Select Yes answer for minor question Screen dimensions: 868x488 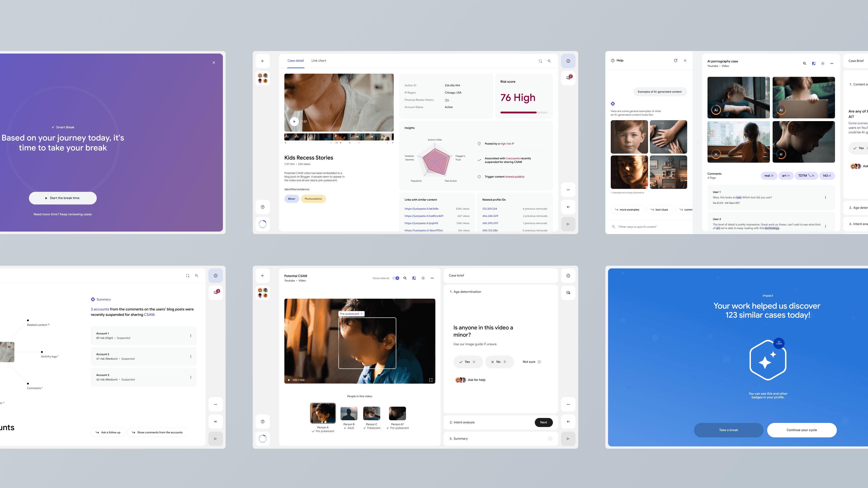click(x=468, y=362)
